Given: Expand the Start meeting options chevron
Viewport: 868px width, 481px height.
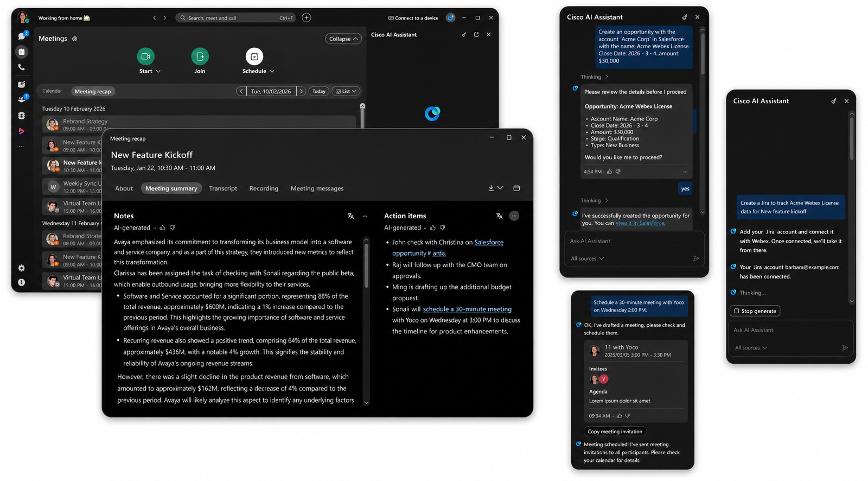Looking at the screenshot, I should click(x=158, y=71).
